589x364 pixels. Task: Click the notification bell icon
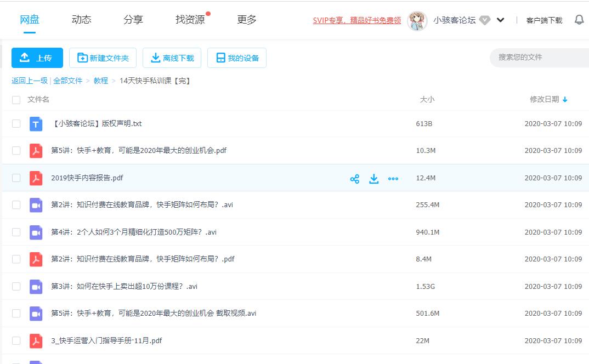579,20
